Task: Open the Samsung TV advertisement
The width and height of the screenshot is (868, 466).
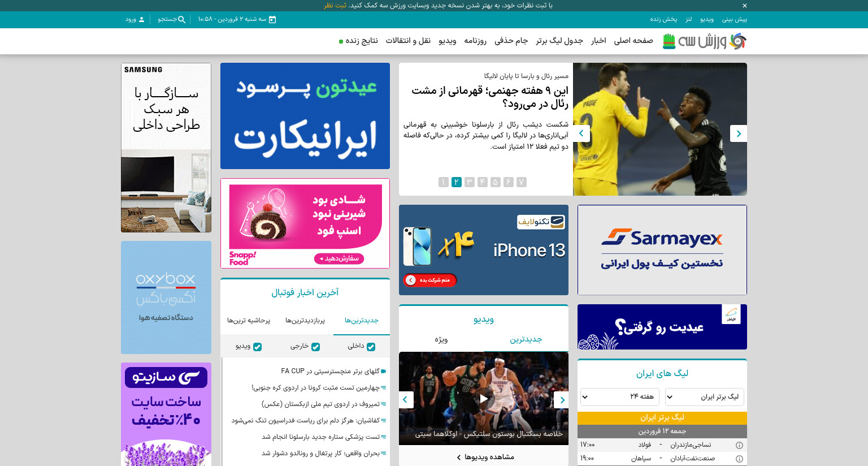Action: pos(166,148)
